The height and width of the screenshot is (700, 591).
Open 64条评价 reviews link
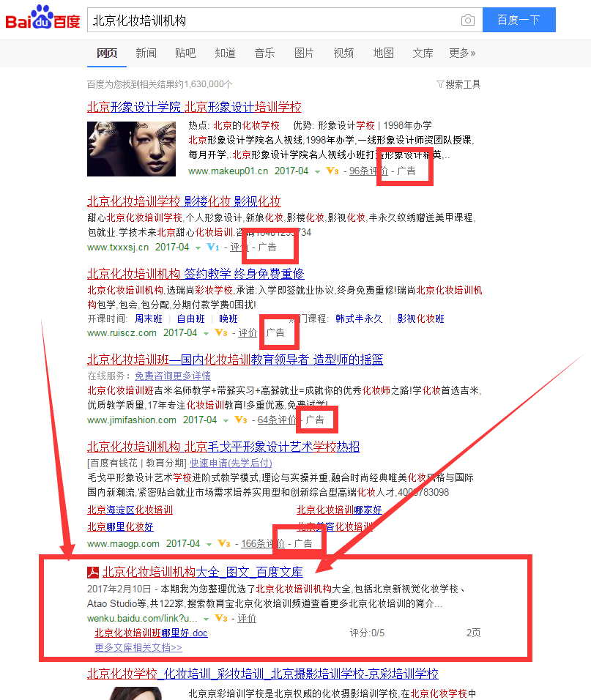[278, 420]
